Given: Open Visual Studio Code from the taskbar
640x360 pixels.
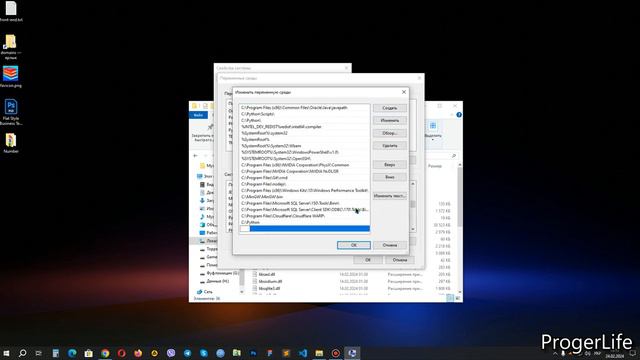Looking at the screenshot, I should pyautogui.click(x=303, y=353).
